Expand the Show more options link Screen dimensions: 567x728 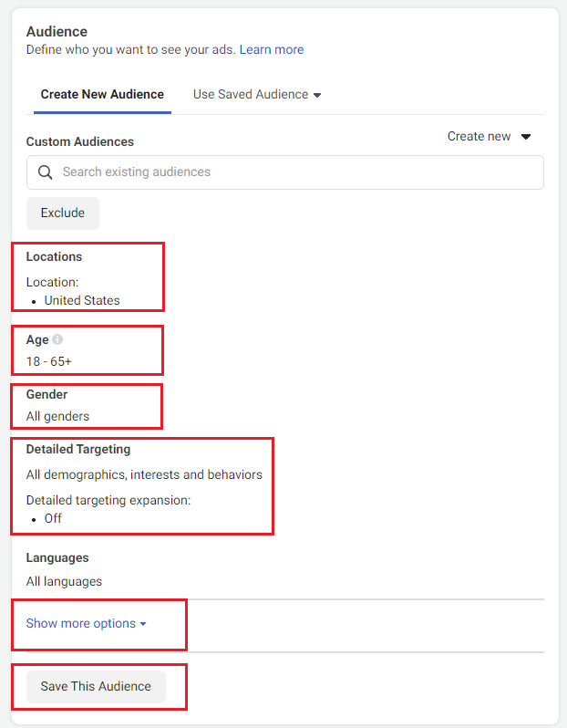(x=87, y=624)
